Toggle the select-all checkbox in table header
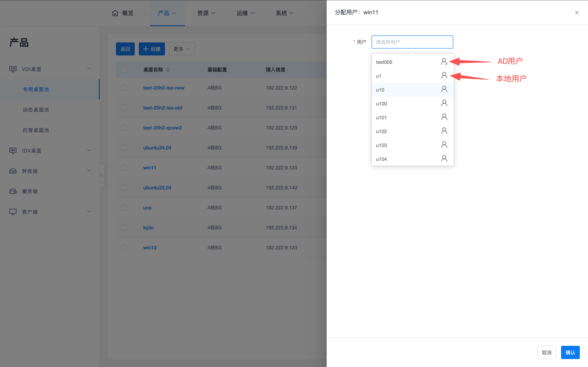 pos(124,70)
